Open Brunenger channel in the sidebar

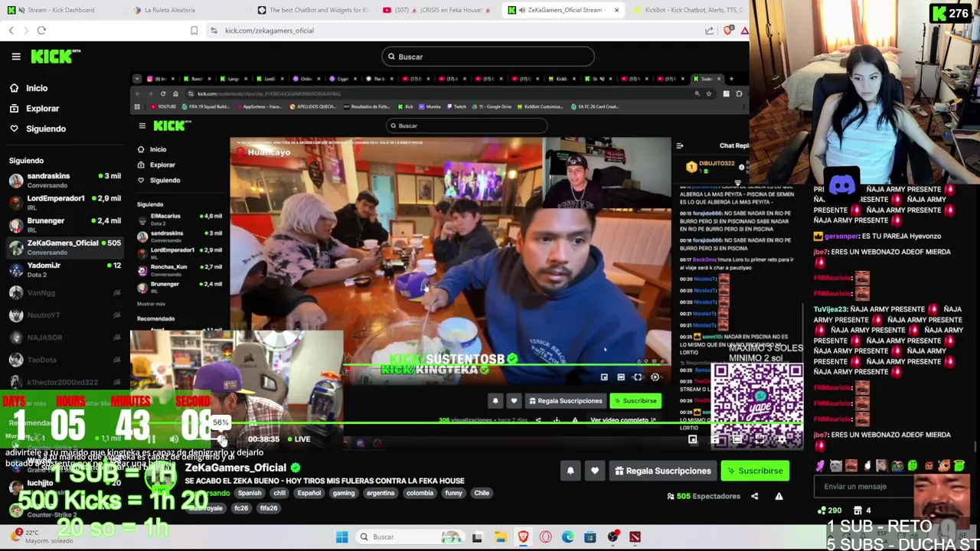64,224
